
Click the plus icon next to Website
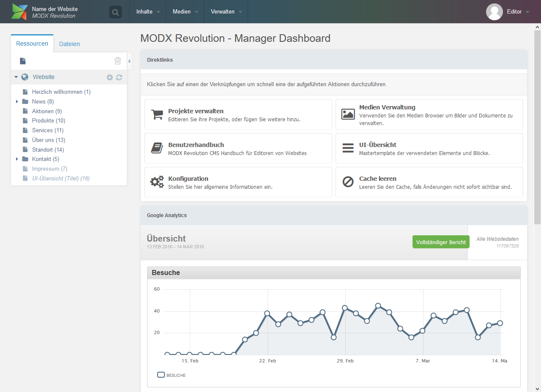point(109,77)
